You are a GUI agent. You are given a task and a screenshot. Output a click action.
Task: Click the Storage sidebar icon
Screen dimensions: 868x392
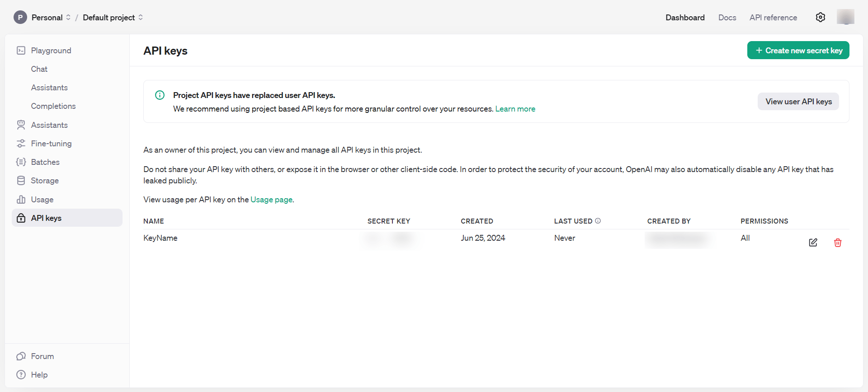[21, 181]
